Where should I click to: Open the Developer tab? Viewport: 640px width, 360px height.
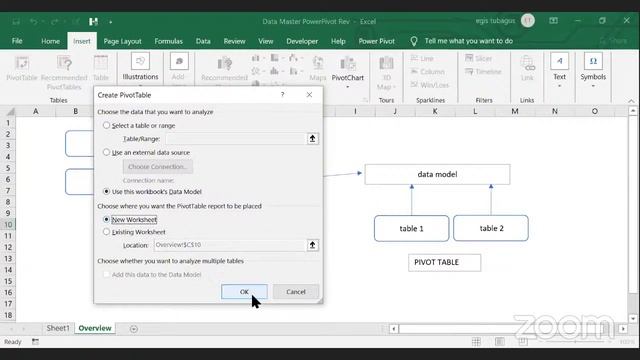point(302,41)
